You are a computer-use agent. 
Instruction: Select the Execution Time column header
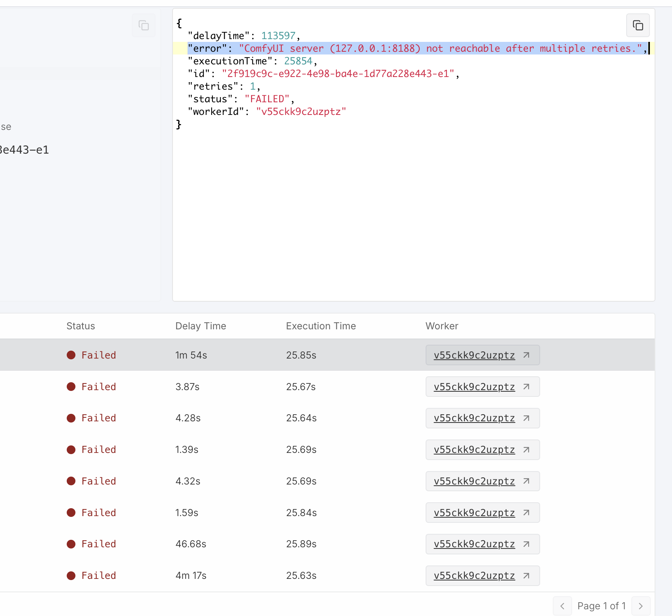[321, 326]
